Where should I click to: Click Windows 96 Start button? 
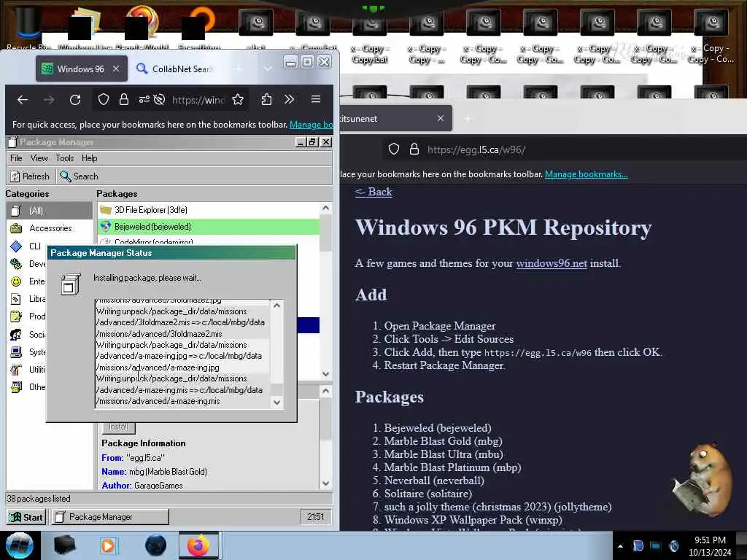pos(27,517)
